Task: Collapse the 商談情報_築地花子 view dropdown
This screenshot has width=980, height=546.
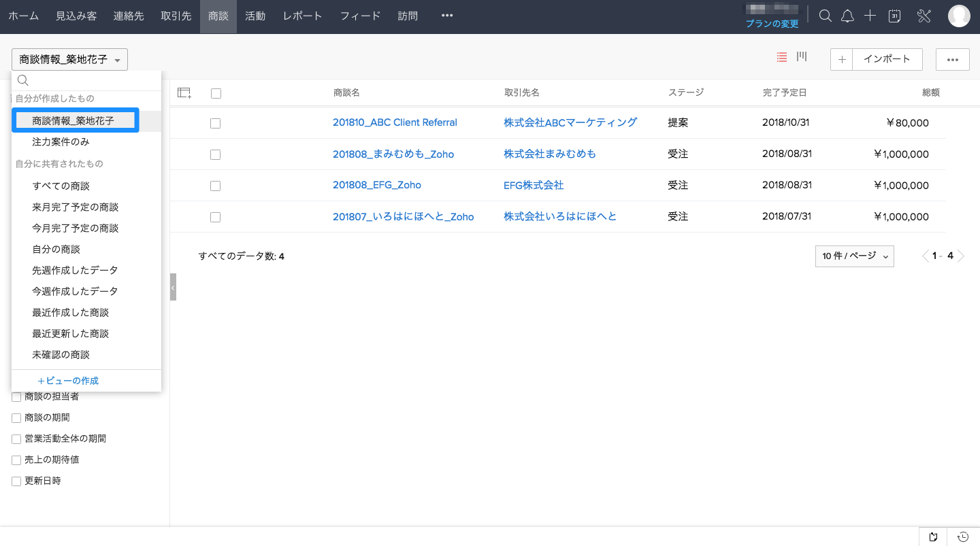Action: [69, 60]
